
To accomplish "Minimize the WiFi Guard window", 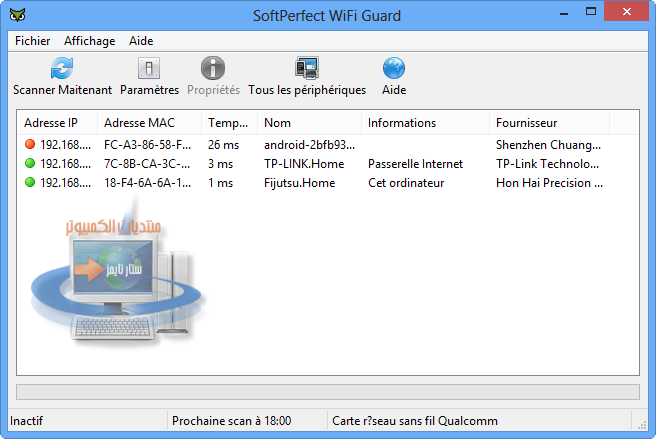I will [564, 12].
